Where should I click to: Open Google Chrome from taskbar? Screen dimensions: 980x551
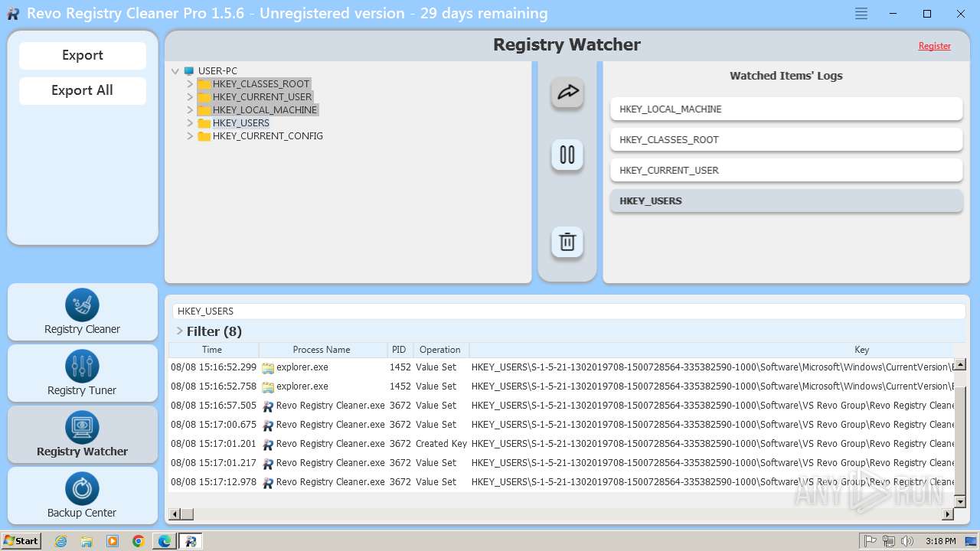(139, 541)
